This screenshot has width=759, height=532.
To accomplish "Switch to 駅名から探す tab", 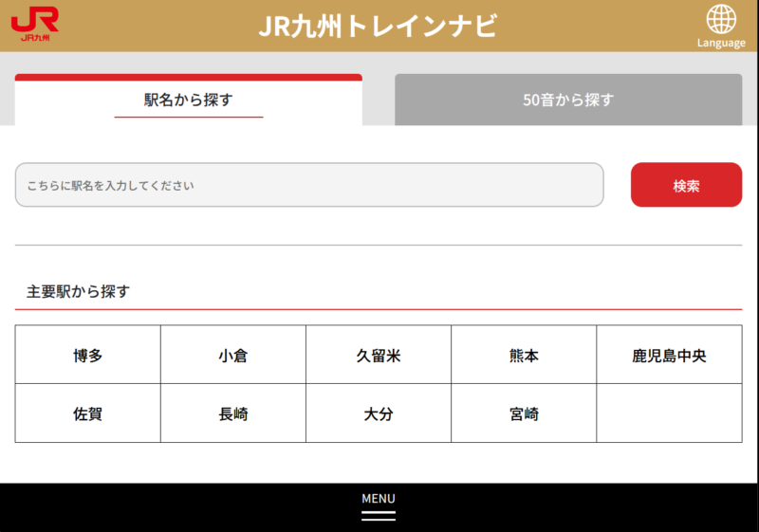I will click(x=189, y=100).
